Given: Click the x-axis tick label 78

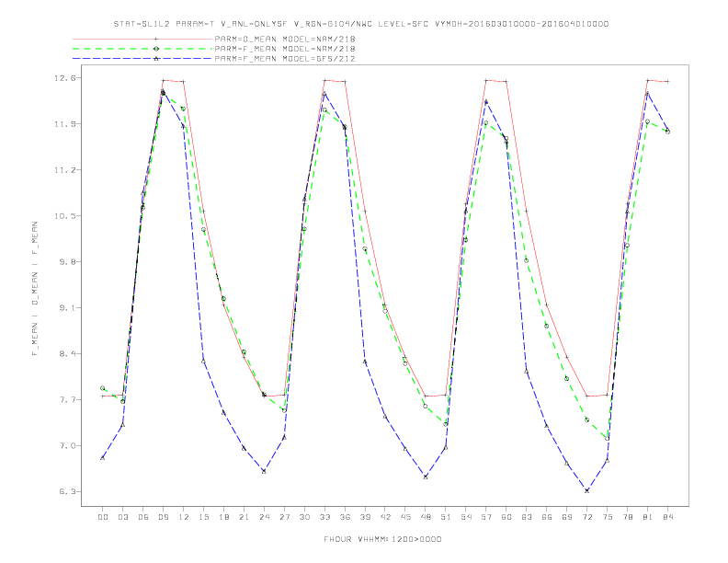Looking at the screenshot, I should [628, 517].
